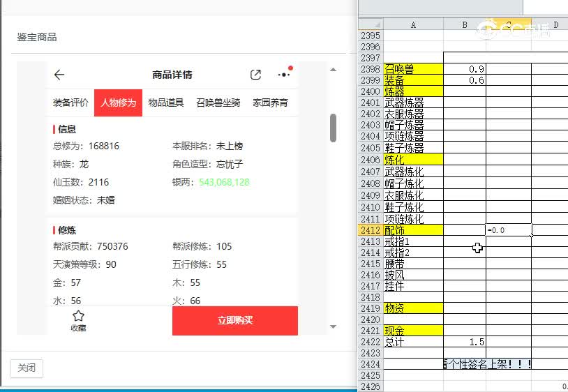Image resolution: width=568 pixels, height=392 pixels.
Task: Click the 衣服炼器 cell
Action: pos(413,114)
